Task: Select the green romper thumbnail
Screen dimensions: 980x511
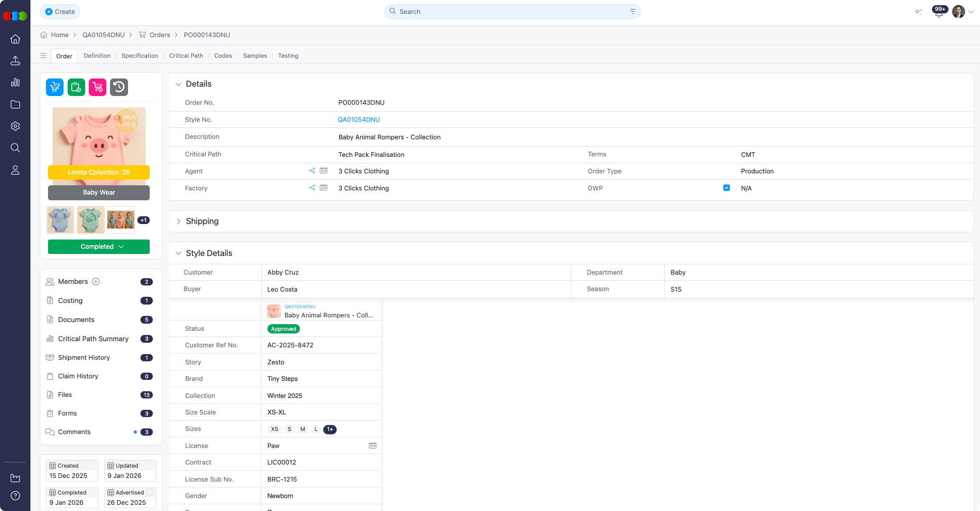Action: click(x=91, y=220)
